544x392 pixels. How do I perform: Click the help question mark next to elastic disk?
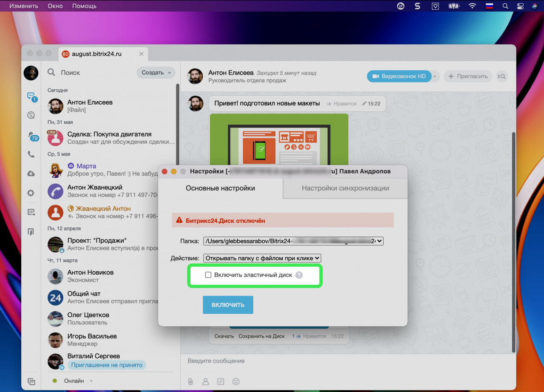[x=299, y=275]
